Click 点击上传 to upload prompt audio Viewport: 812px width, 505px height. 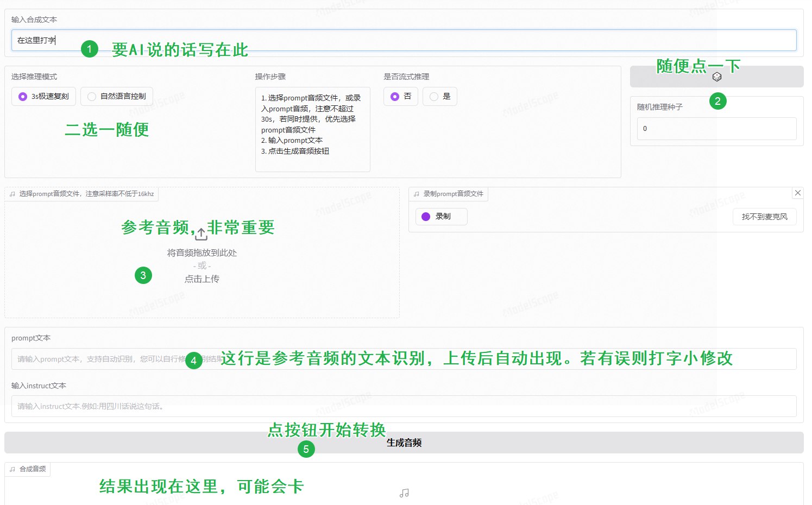tap(202, 279)
